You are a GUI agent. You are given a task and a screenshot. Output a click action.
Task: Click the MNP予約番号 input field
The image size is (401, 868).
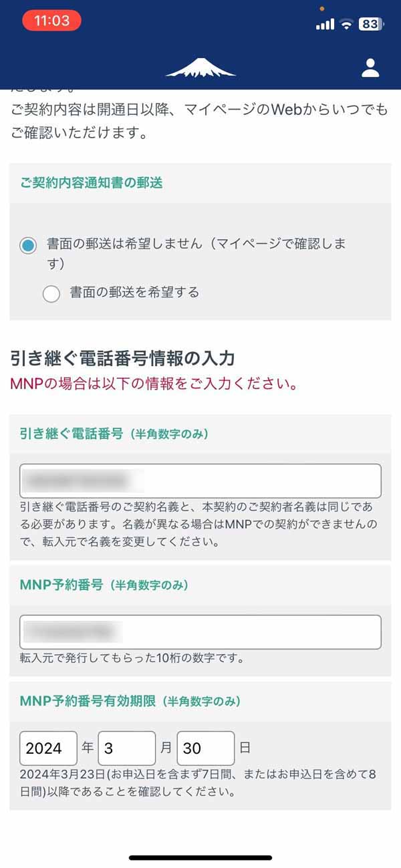tap(200, 631)
